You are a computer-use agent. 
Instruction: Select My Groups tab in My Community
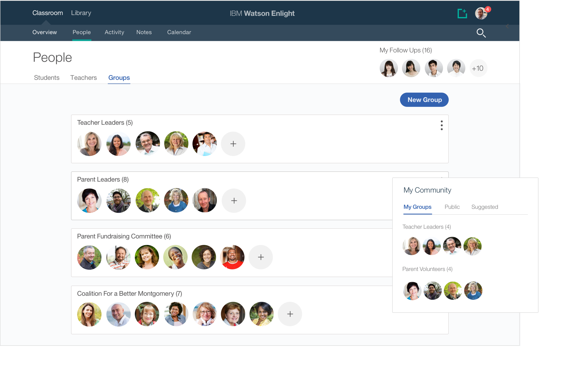(417, 207)
